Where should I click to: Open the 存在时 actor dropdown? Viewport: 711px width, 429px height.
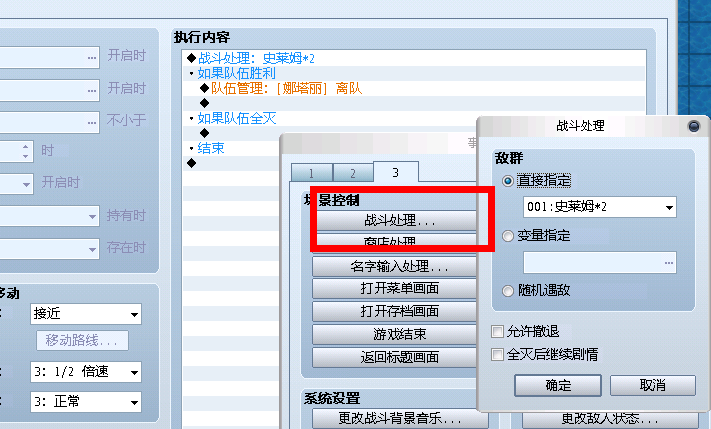(x=92, y=249)
